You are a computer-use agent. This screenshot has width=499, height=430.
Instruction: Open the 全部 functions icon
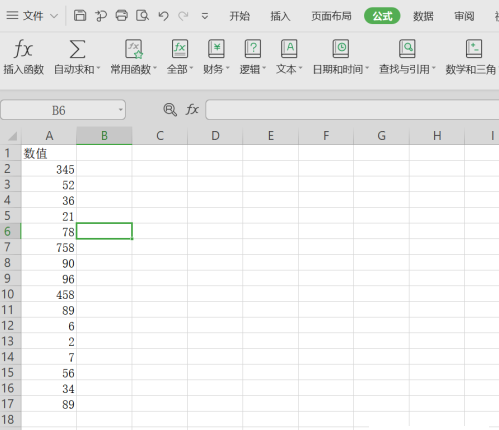180,49
